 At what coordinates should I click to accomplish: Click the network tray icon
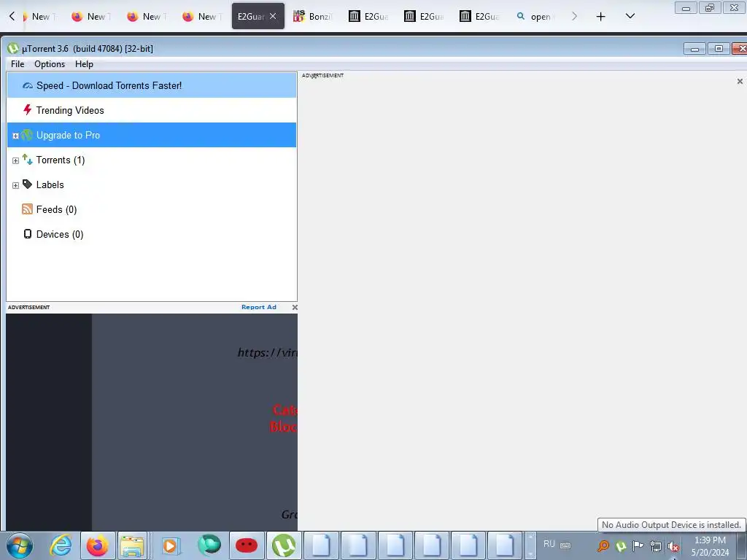(x=656, y=546)
